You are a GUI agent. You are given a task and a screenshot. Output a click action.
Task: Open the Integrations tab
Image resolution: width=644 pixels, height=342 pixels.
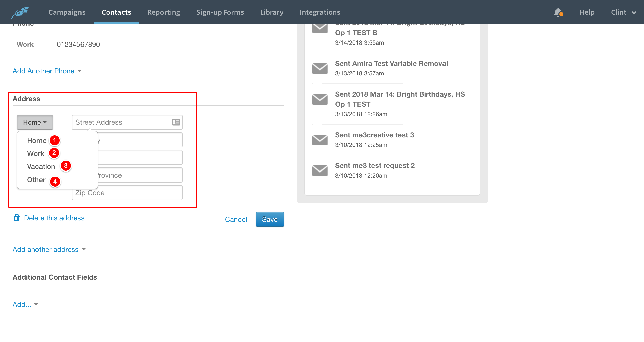pyautogui.click(x=320, y=12)
